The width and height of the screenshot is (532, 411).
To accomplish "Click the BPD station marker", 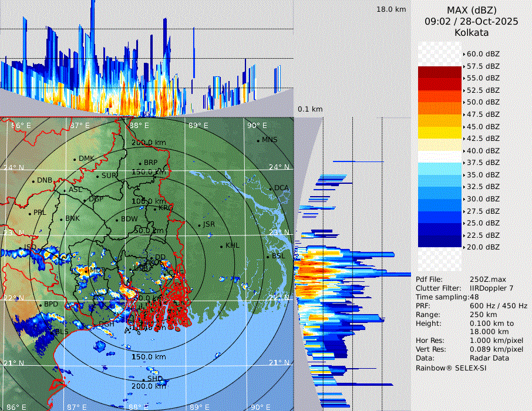I will tap(41, 305).
